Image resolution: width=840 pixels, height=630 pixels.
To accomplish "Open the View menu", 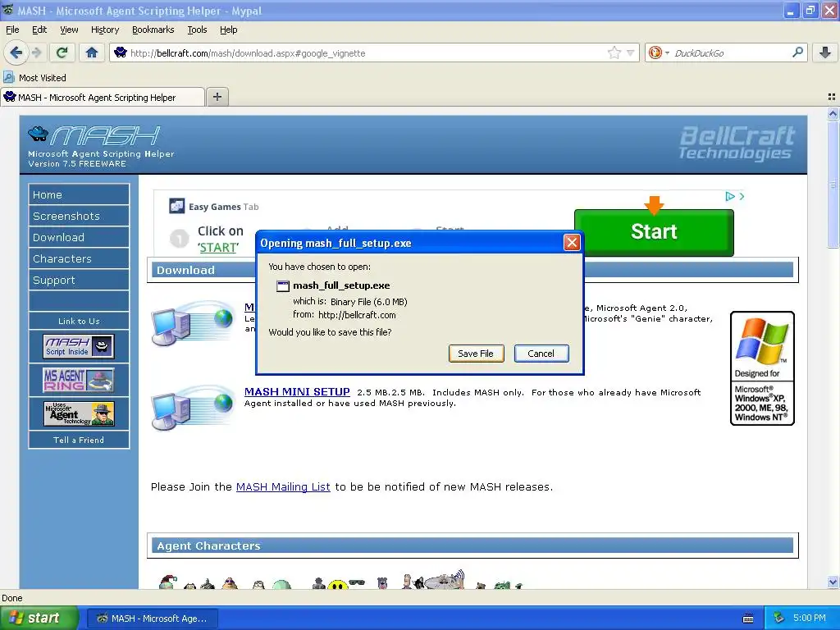I will 69,30.
